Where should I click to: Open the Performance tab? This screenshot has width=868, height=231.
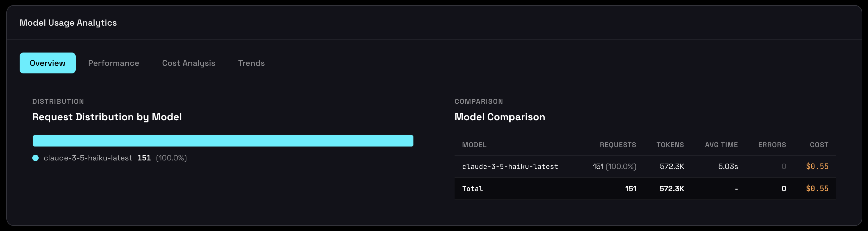[x=114, y=63]
